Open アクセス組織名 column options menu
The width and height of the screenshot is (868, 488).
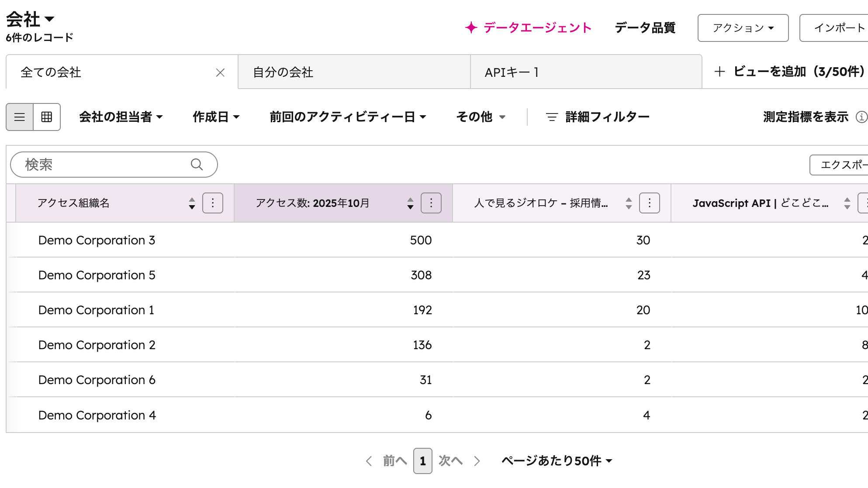tap(213, 203)
